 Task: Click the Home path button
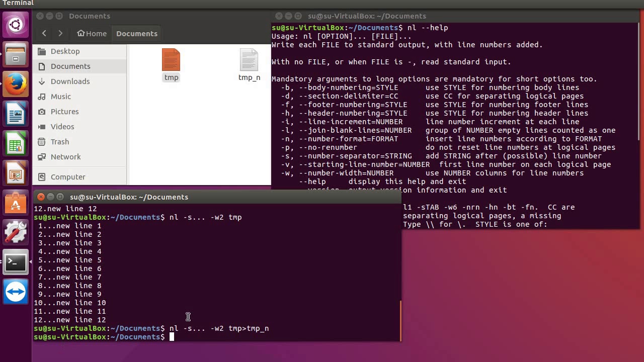92,33
